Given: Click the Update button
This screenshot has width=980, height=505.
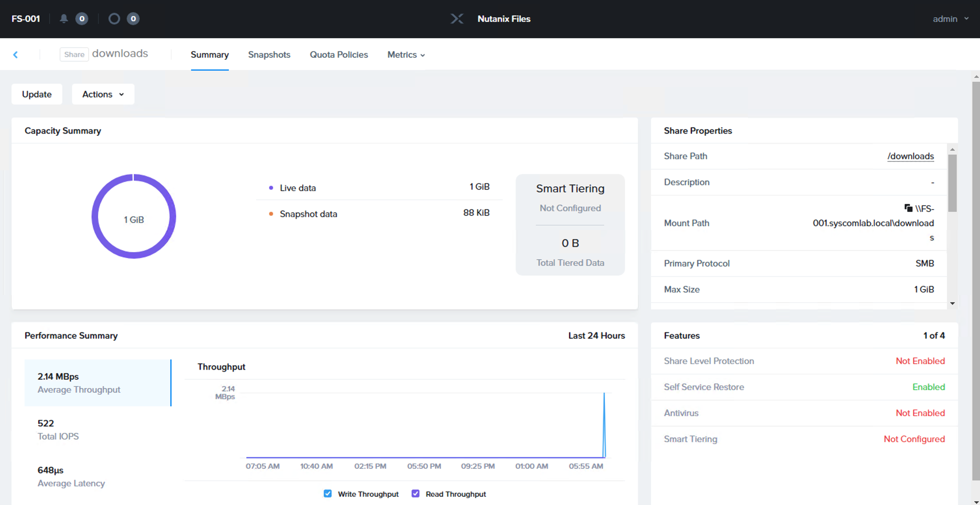Looking at the screenshot, I should 37,94.
